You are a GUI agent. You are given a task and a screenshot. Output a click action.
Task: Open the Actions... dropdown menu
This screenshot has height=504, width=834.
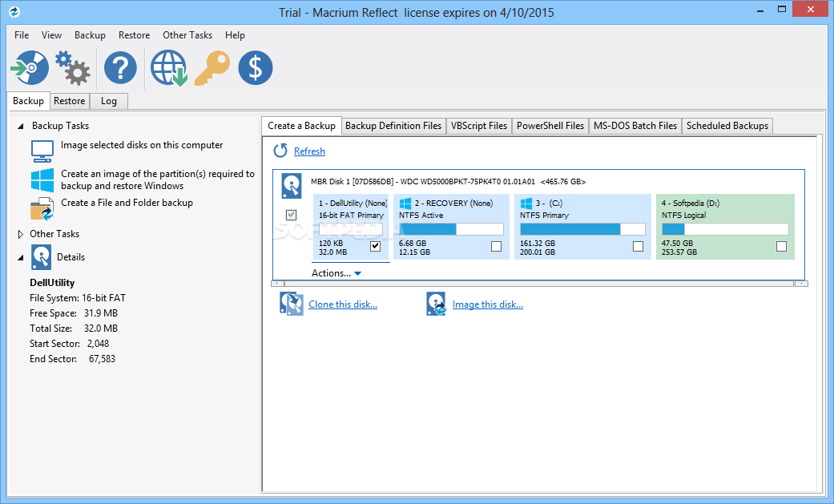336,273
